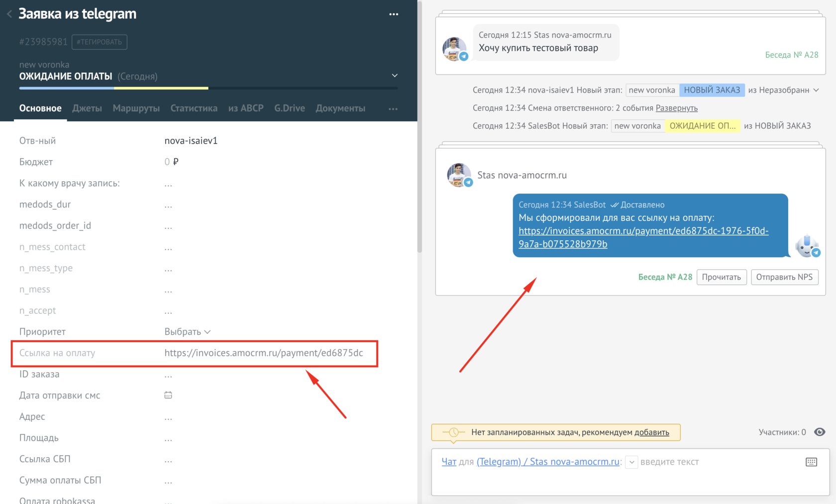Click the calendar icon for Дата отправки смс

[x=168, y=395]
